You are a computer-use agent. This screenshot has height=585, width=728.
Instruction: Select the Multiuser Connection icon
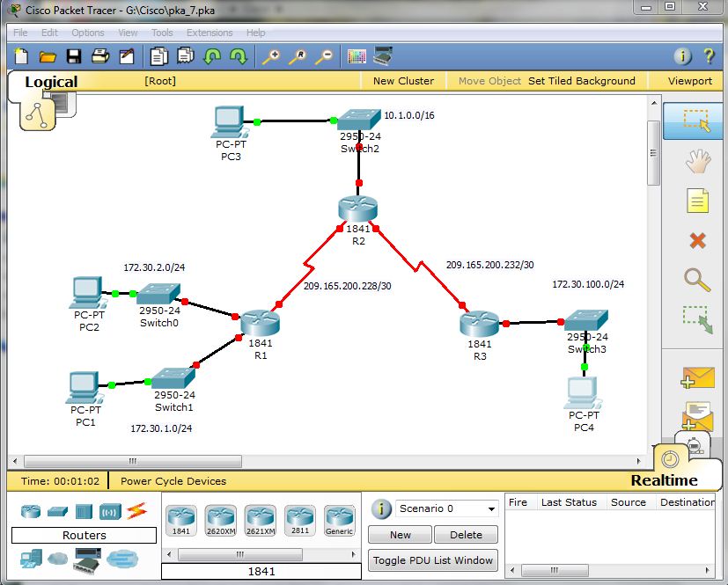[x=122, y=559]
